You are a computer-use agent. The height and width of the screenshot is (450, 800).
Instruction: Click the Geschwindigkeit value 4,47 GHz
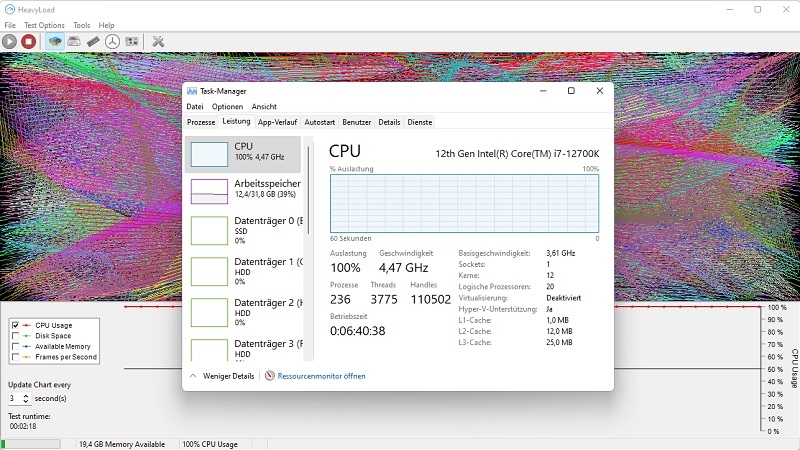pos(403,267)
